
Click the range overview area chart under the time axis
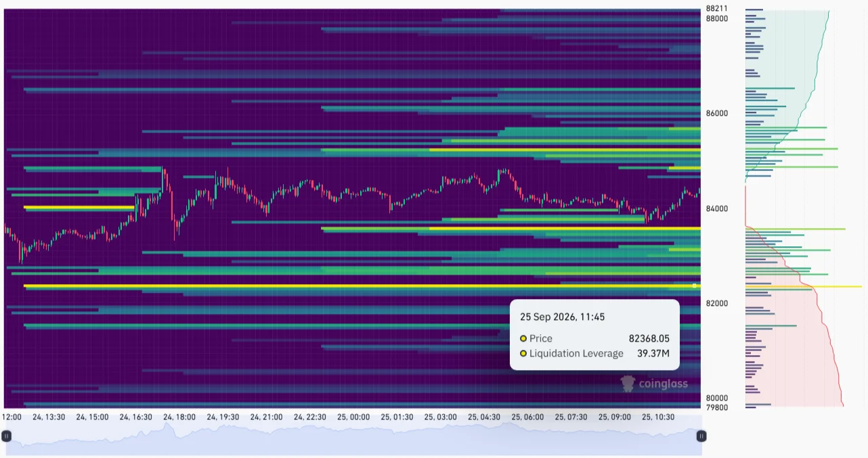[x=354, y=436]
